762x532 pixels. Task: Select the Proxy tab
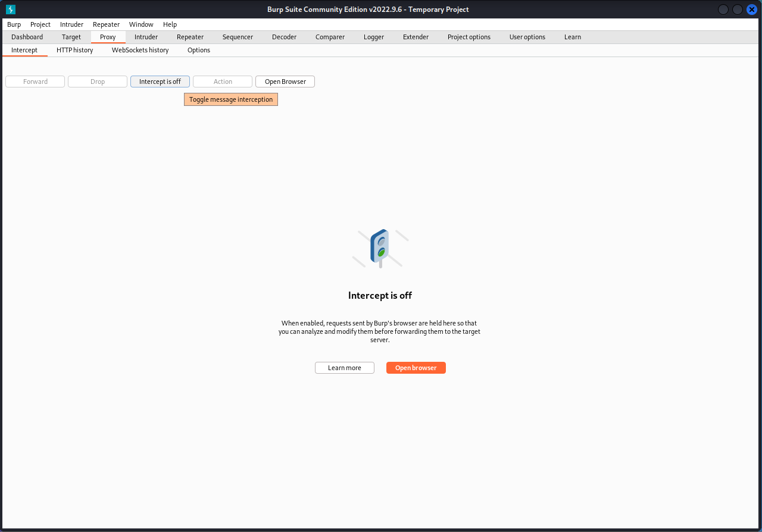[108, 37]
